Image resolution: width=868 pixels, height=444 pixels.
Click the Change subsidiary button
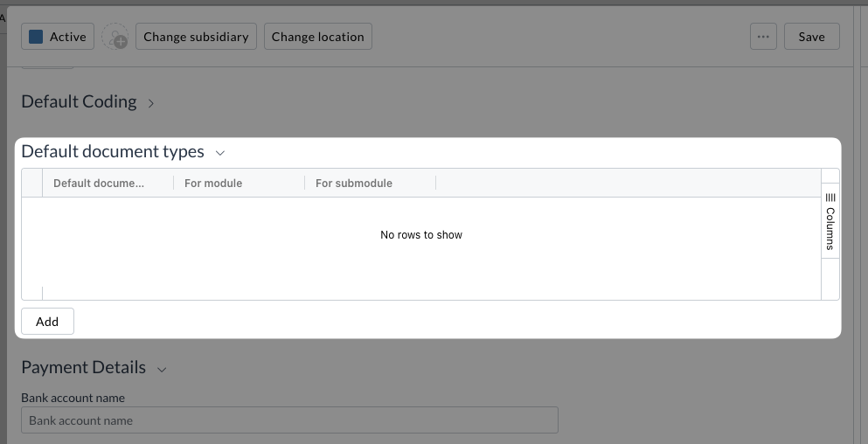coord(196,37)
